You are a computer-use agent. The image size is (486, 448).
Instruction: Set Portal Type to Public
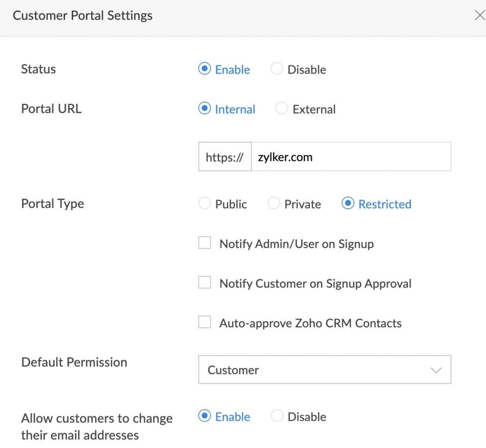205,204
